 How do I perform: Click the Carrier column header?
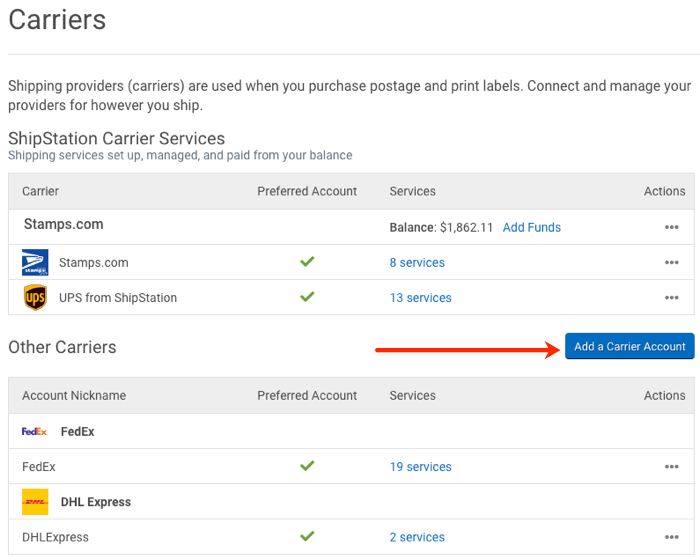(x=41, y=191)
